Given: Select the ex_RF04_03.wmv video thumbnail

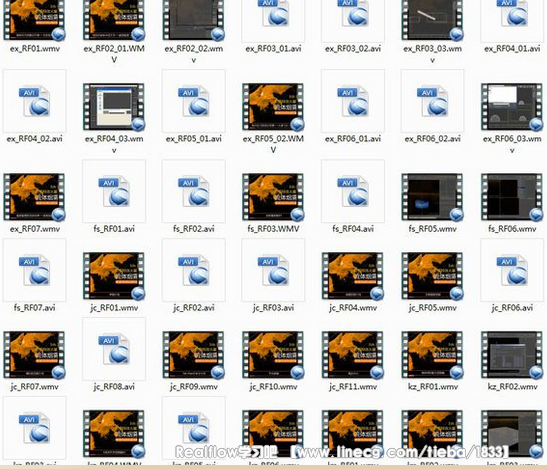Looking at the screenshot, I should (x=114, y=106).
